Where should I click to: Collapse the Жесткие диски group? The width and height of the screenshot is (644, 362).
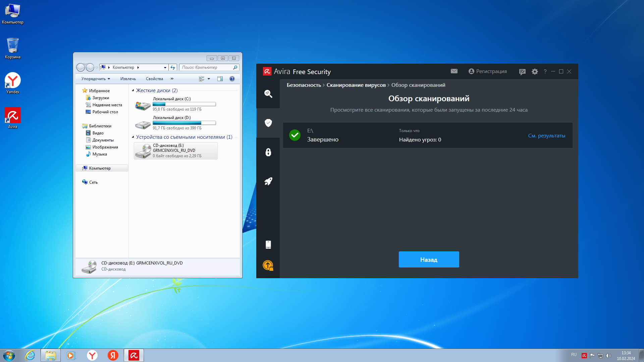pyautogui.click(x=133, y=90)
